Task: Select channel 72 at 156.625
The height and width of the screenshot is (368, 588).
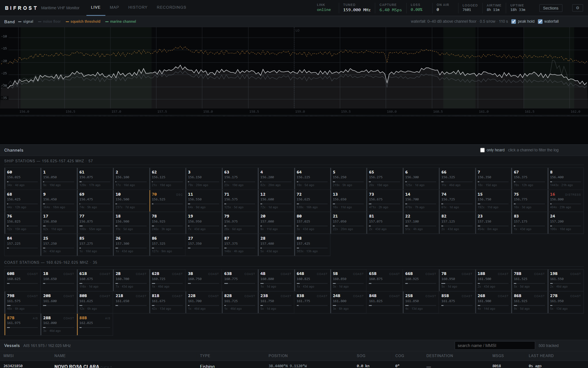Action: (x=312, y=201)
